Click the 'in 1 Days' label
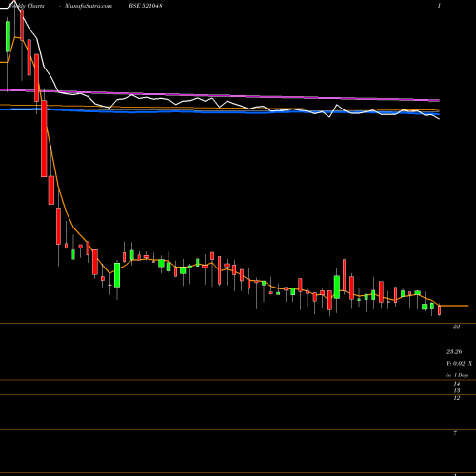This screenshot has width=476, height=476. pos(457,375)
